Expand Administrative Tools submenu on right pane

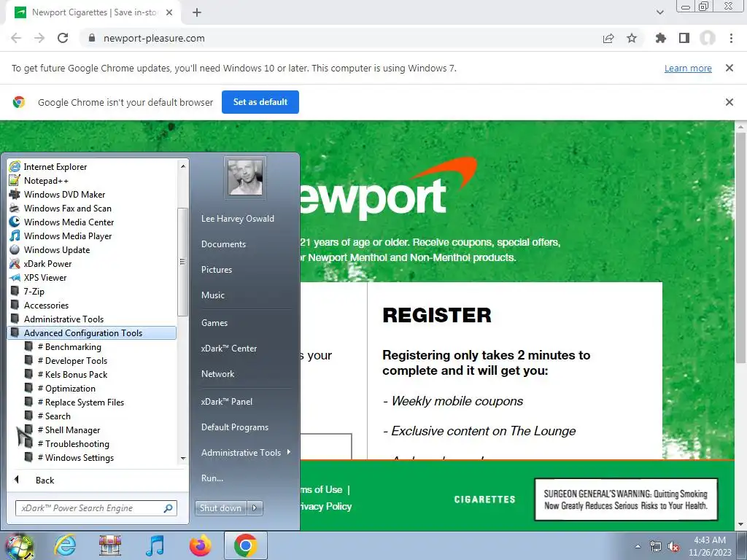coord(245,452)
